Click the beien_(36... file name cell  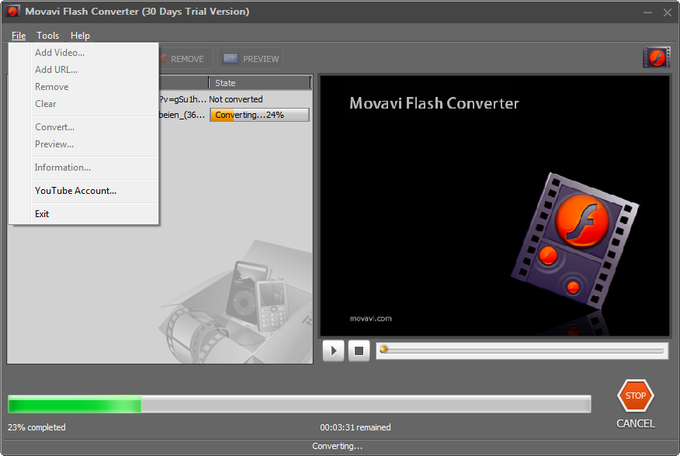coord(182,115)
